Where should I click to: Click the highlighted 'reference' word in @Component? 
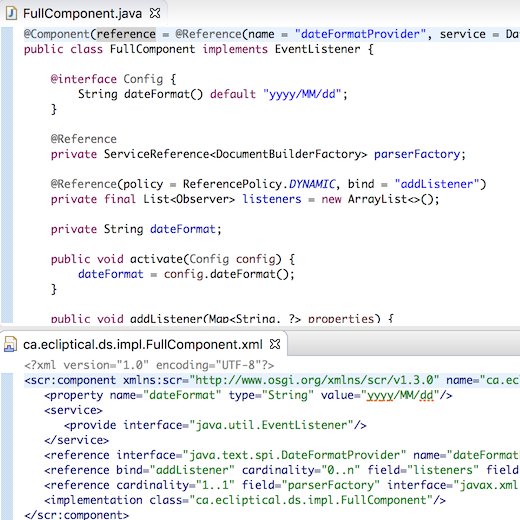pyautogui.click(x=126, y=34)
